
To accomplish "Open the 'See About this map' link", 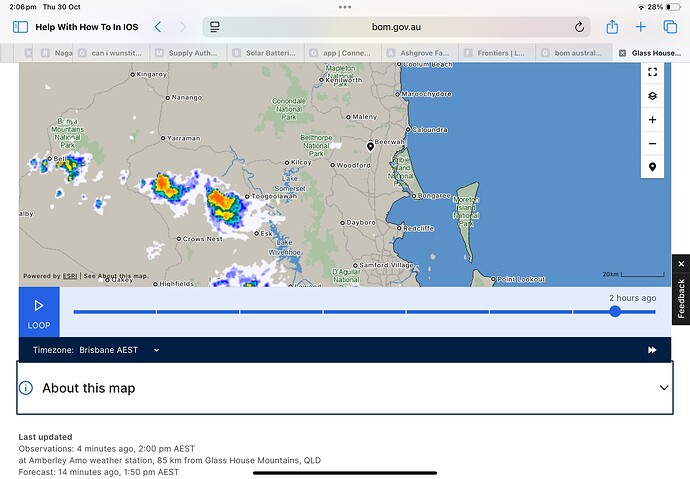I will 116,276.
